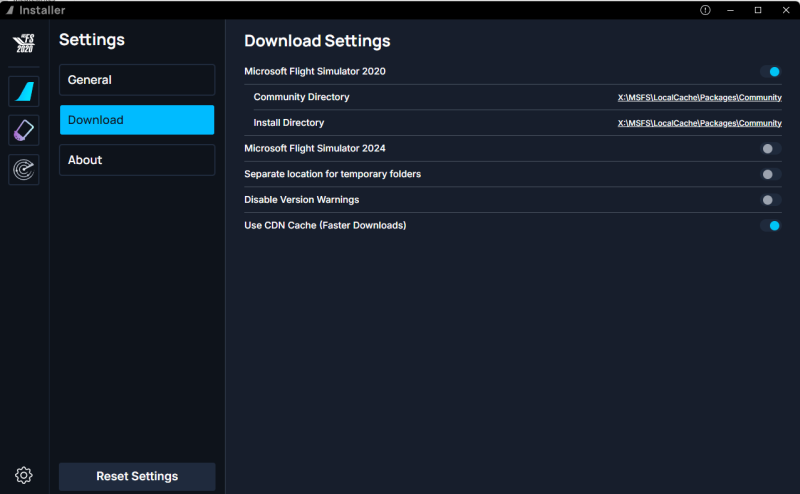Maximize the Installer window

[x=758, y=10]
